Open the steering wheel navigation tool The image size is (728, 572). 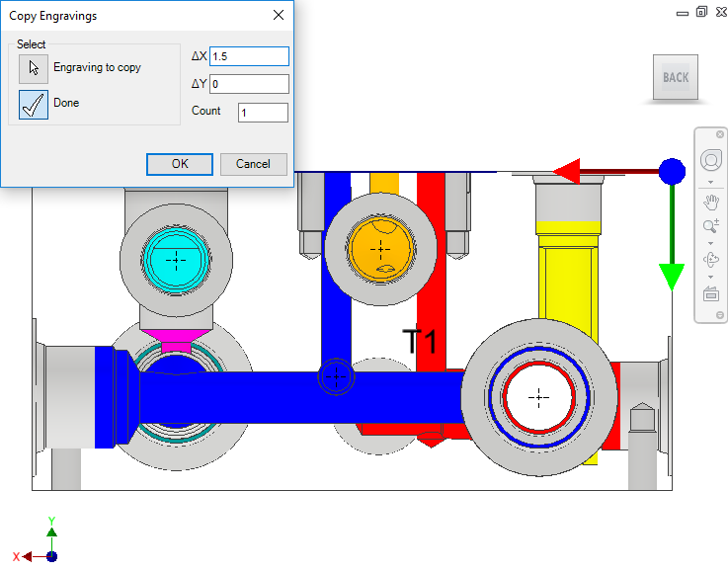[711, 161]
